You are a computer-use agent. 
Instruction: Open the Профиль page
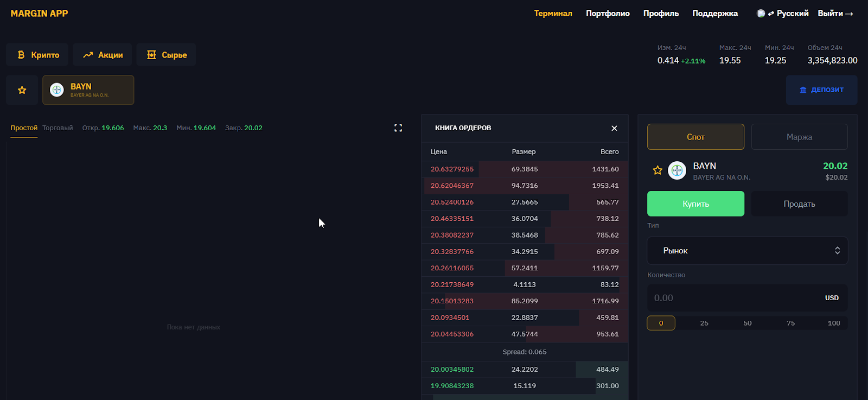point(661,14)
